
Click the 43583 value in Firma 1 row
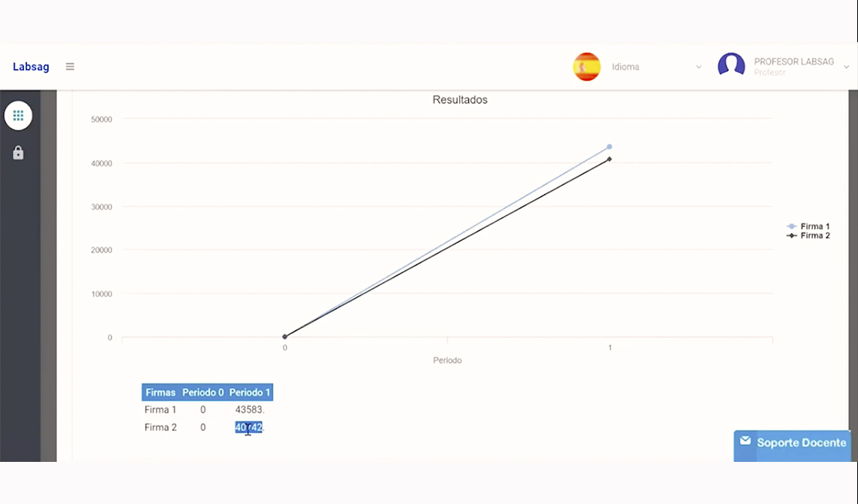pyautogui.click(x=250, y=409)
